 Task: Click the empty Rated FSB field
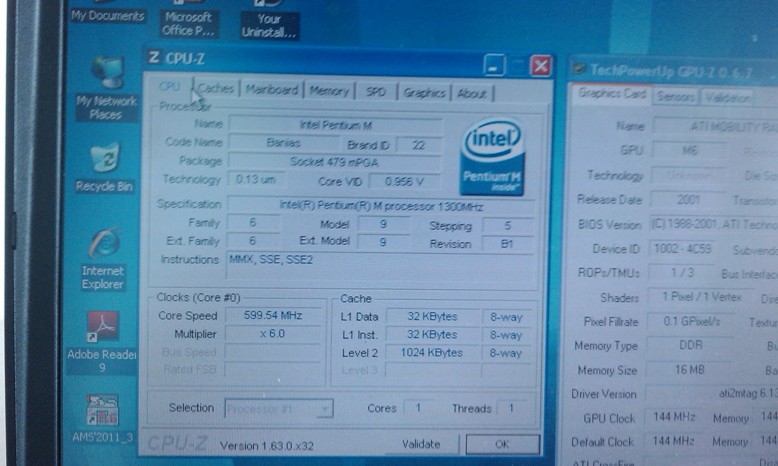273,370
